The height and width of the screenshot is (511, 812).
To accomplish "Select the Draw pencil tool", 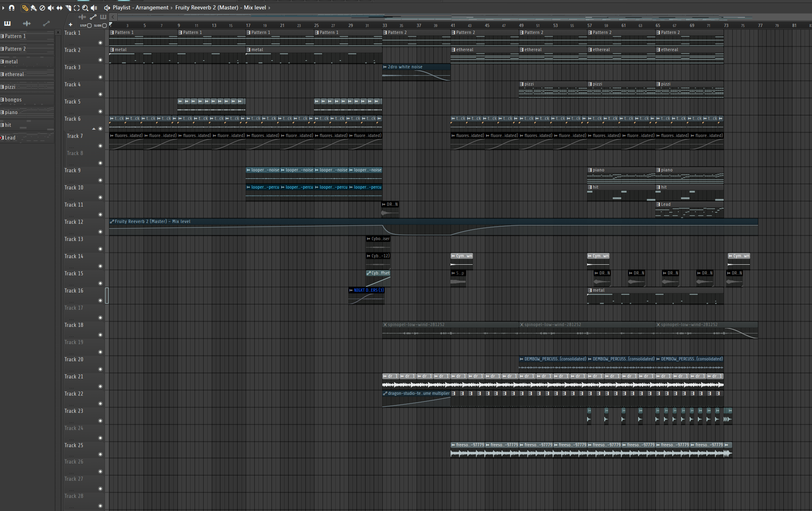I will 25,8.
